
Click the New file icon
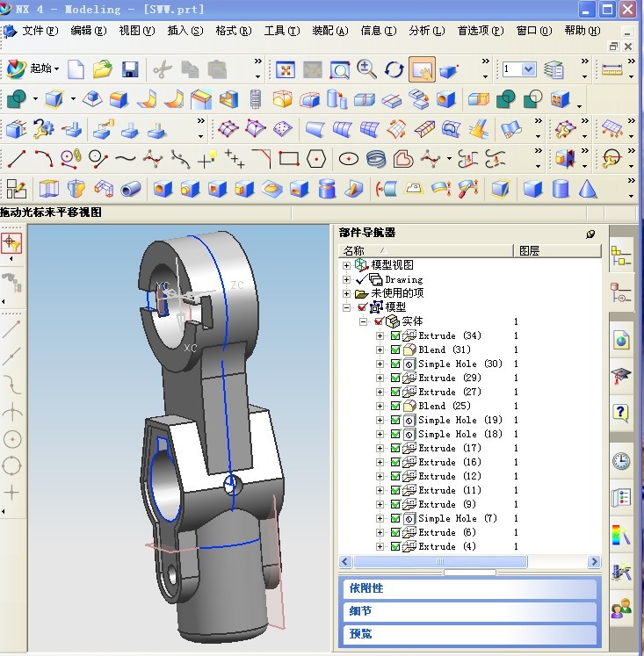coord(76,69)
